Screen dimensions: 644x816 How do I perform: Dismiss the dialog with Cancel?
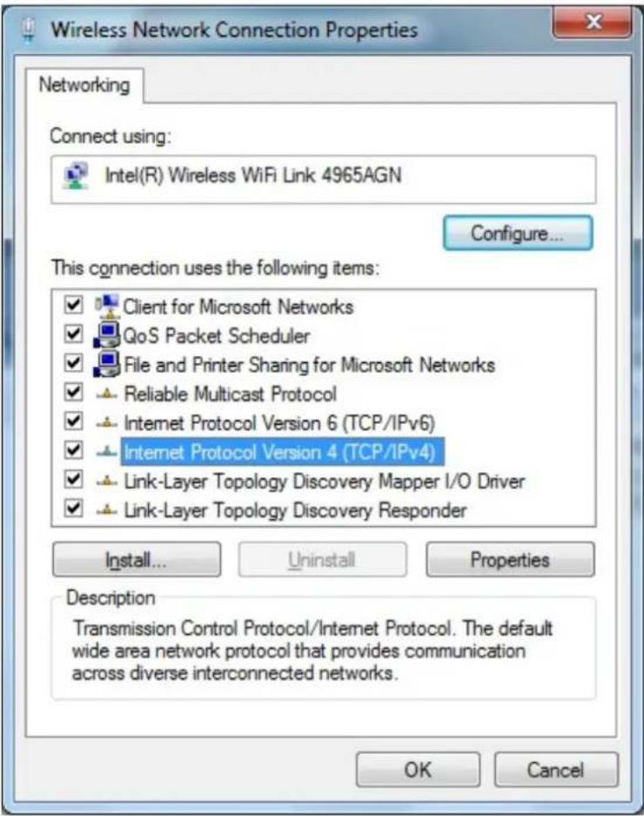click(x=555, y=770)
